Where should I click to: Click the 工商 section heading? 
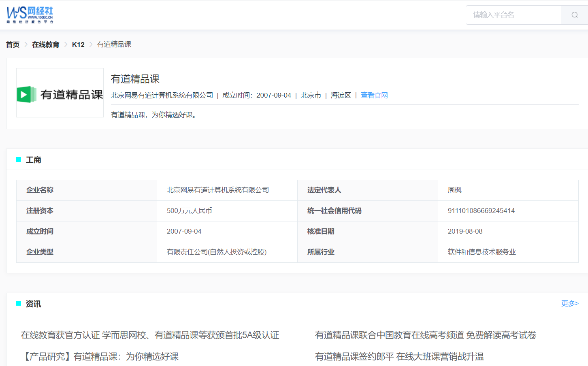tap(33, 160)
